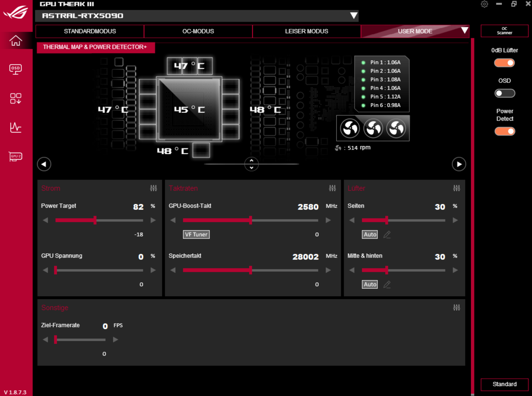Click the up/down chevron under the thermal map
Image resolution: width=532 pixels, height=396 pixels.
click(251, 164)
